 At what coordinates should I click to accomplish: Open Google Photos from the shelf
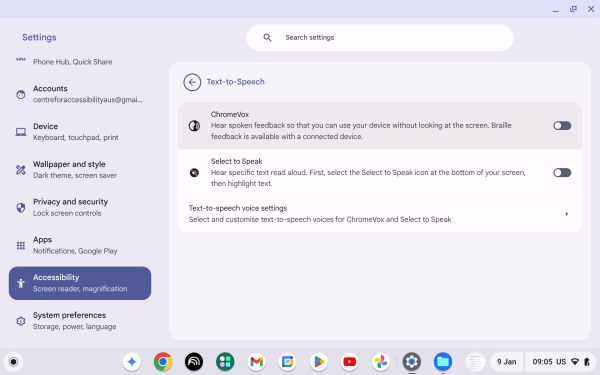[381, 362]
